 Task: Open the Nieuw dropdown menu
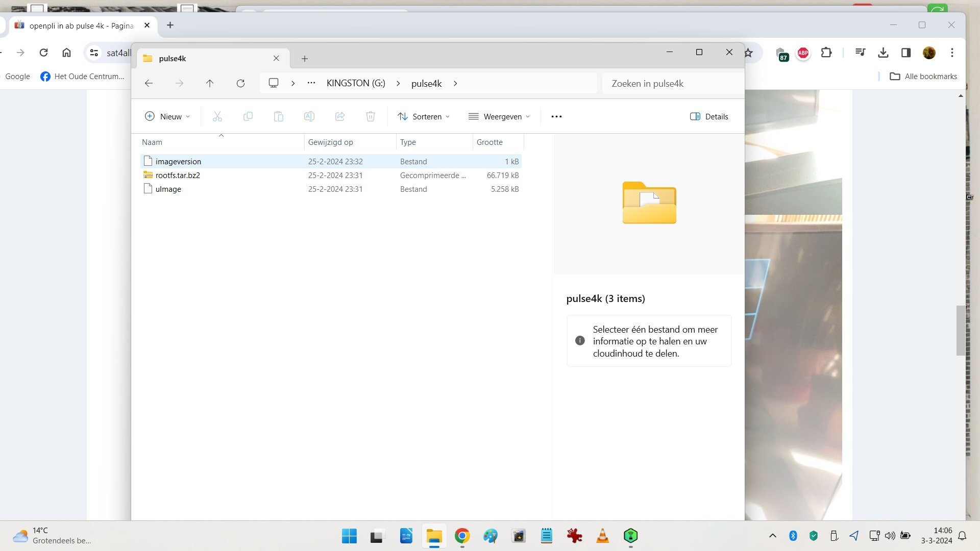167,116
